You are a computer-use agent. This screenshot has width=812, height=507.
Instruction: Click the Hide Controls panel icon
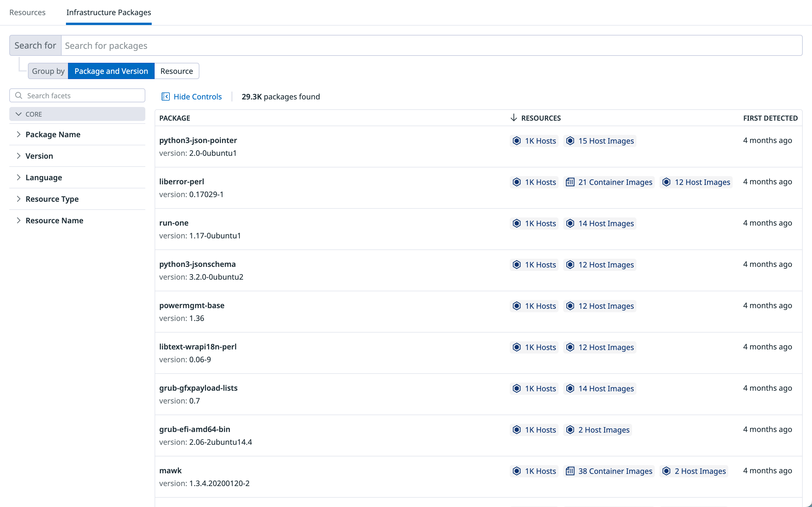click(x=166, y=97)
